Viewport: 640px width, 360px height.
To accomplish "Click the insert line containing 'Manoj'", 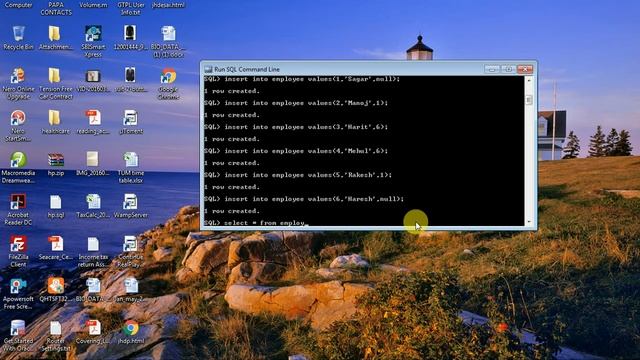I will click(296, 103).
